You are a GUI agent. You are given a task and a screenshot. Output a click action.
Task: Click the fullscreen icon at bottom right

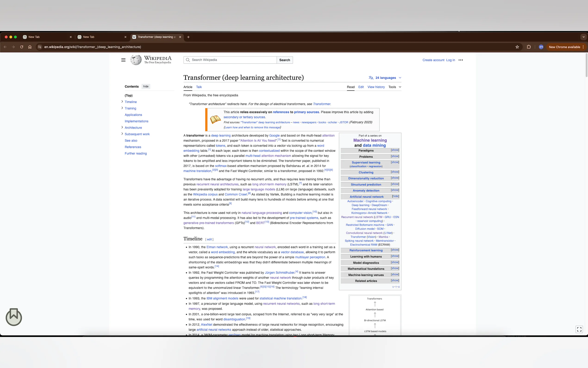(x=579, y=329)
